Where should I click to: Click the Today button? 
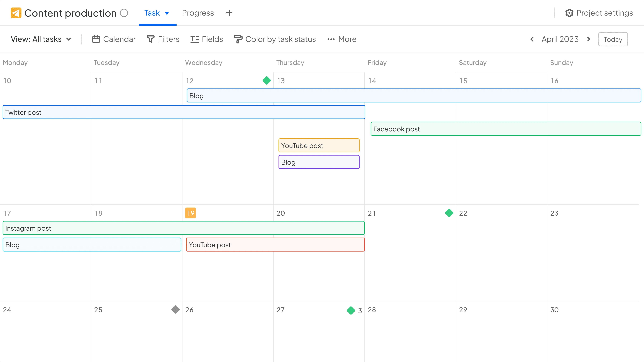(613, 39)
